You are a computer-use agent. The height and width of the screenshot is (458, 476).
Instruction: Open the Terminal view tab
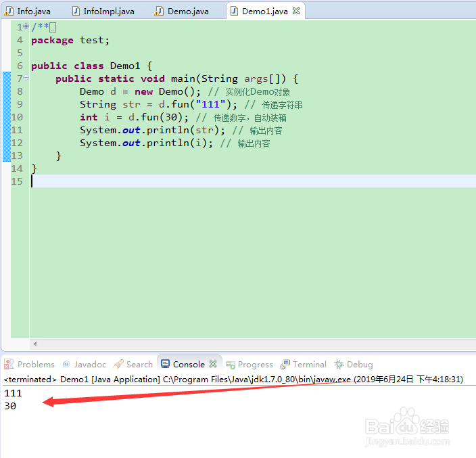point(303,364)
